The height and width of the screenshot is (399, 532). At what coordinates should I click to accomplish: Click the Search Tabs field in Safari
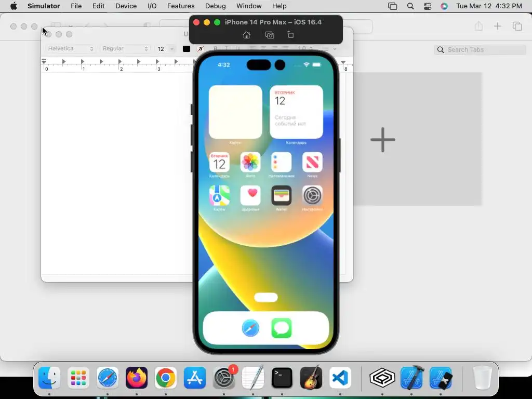480,49
